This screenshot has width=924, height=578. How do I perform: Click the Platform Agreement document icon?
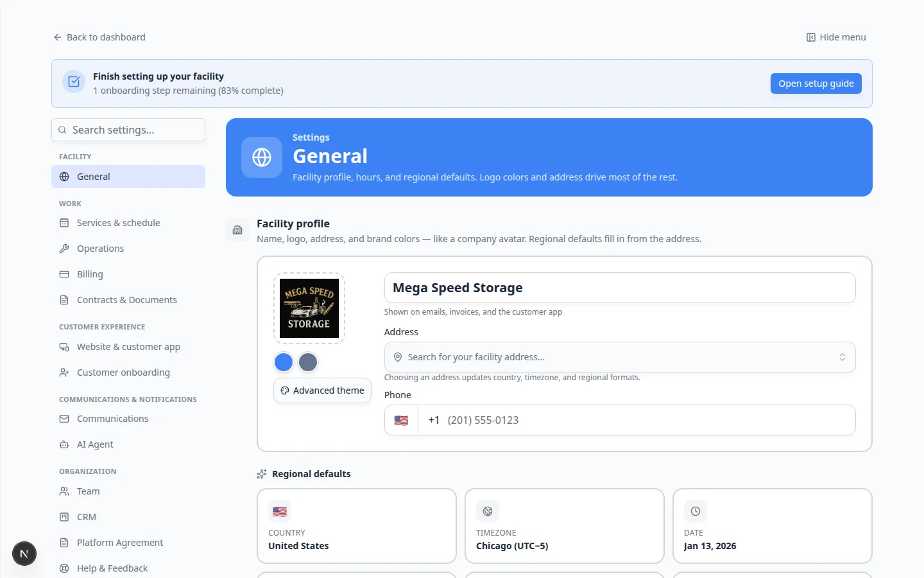point(64,543)
